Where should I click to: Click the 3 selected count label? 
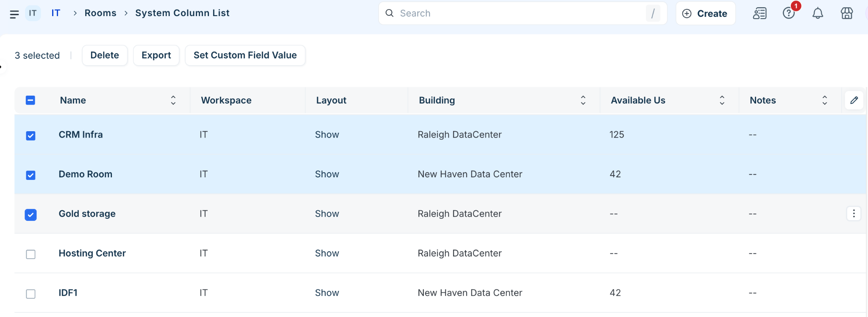tap(37, 55)
